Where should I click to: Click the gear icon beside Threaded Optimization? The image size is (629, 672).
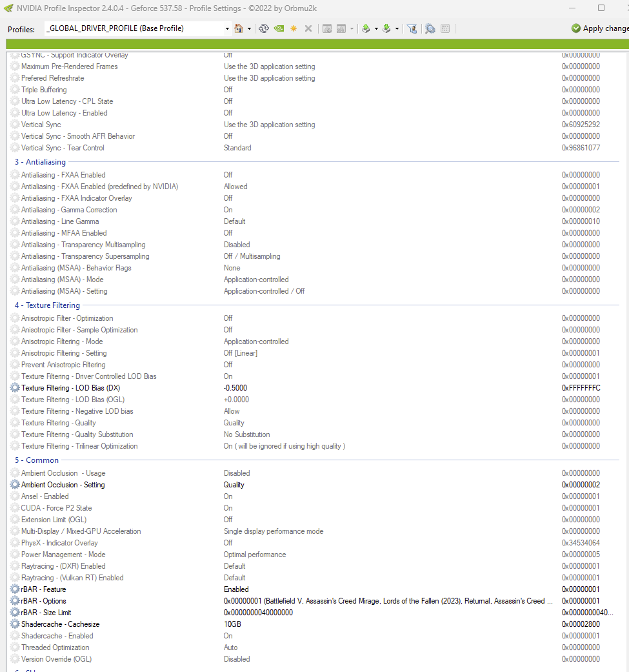[15, 647]
